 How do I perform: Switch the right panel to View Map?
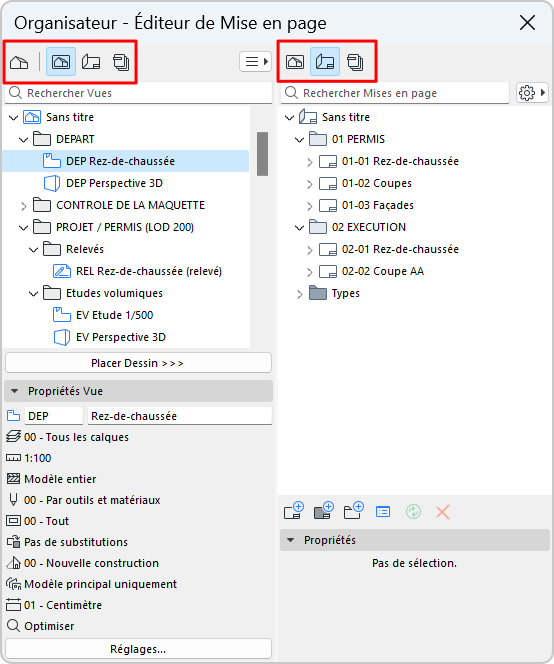(295, 62)
